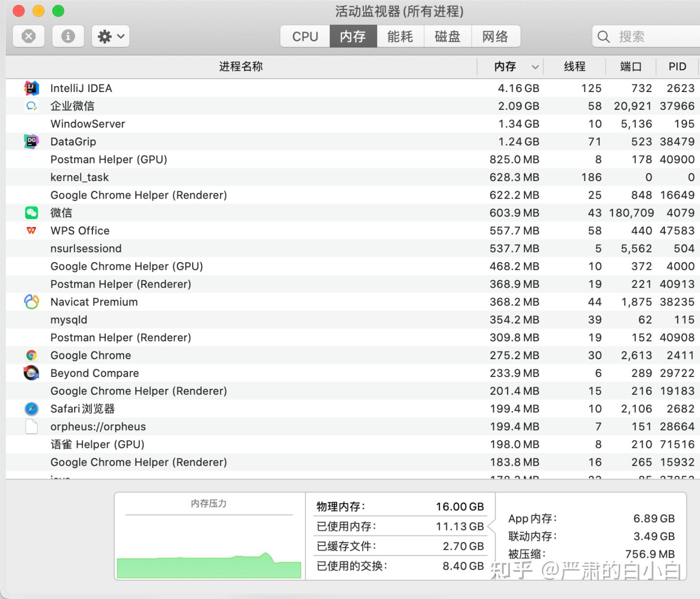The width and height of the screenshot is (700, 599).
Task: Select the 内存 tab
Action: coord(353,36)
